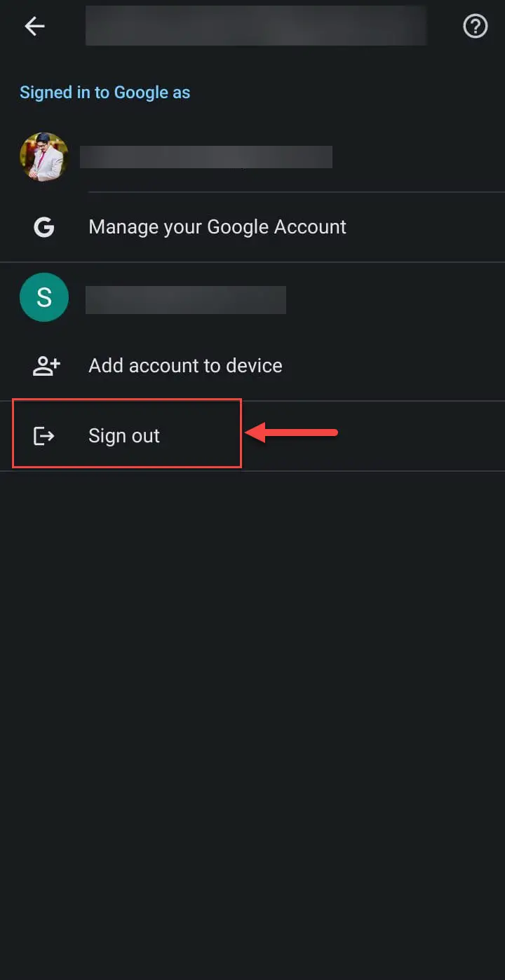Screen dimensions: 505x980
Task: Select the Sign out text
Action: pos(124,436)
